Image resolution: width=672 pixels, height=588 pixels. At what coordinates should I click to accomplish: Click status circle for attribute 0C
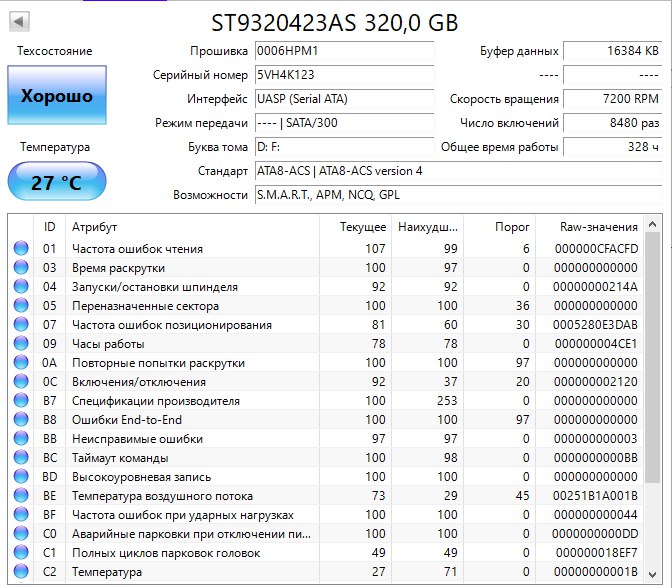click(x=21, y=381)
